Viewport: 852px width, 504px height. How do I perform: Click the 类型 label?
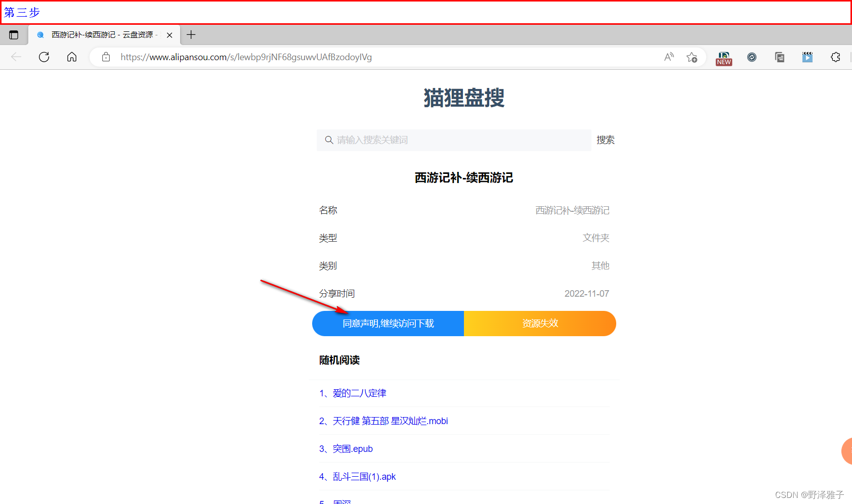(x=328, y=238)
